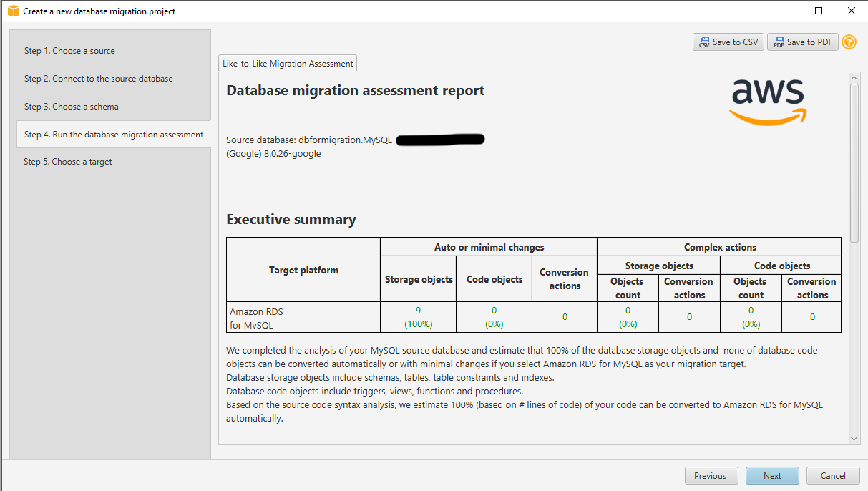The height and width of the screenshot is (491, 868).
Task: Save the report to CSV
Action: click(728, 42)
